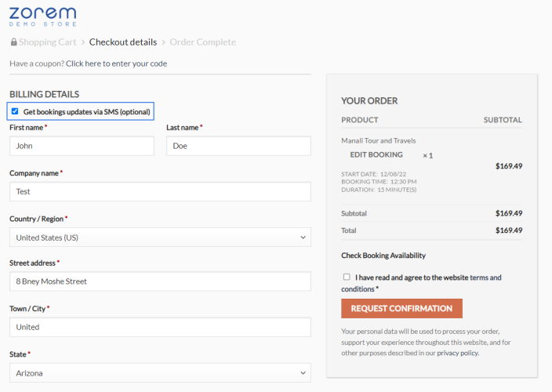Image resolution: width=552 pixels, height=392 pixels.
Task: Open the terms and conditions link
Action: pyautogui.click(x=485, y=278)
